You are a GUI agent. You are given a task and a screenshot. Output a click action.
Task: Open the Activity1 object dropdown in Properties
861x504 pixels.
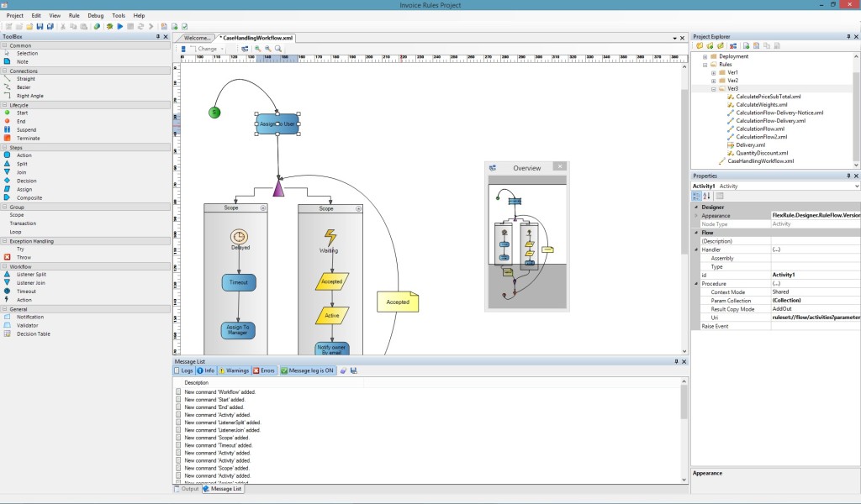857,186
